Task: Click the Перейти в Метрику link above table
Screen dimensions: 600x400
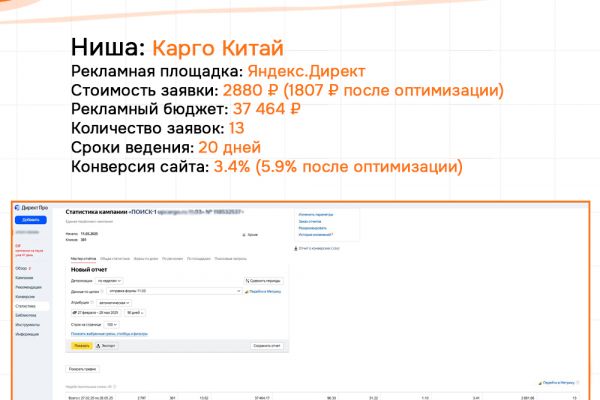Action: [556, 382]
